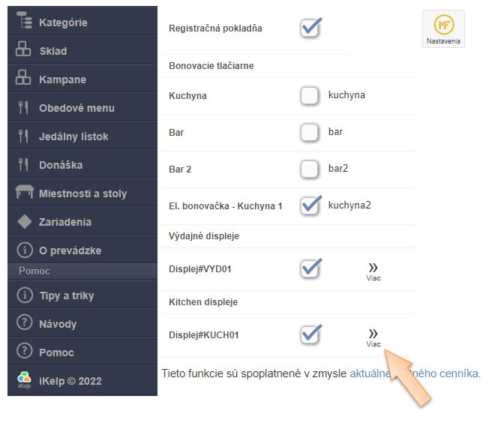The image size is (504, 429).
Task: Expand Viac for Displej#KUCH01
Action: [373, 336]
